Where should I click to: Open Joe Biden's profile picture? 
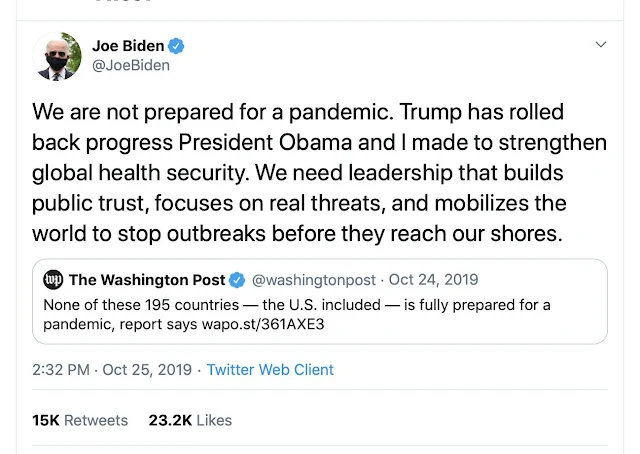(x=57, y=56)
